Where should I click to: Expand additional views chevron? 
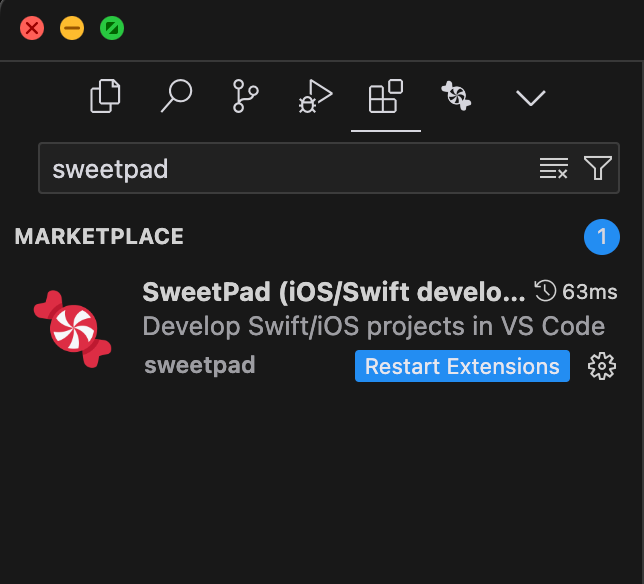pyautogui.click(x=529, y=97)
